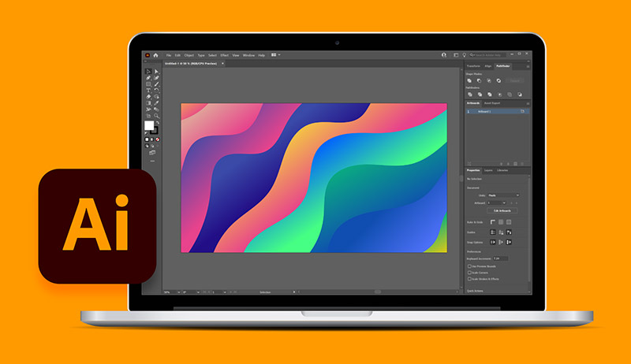Open the Object menu
The width and height of the screenshot is (631, 364).
click(x=189, y=55)
